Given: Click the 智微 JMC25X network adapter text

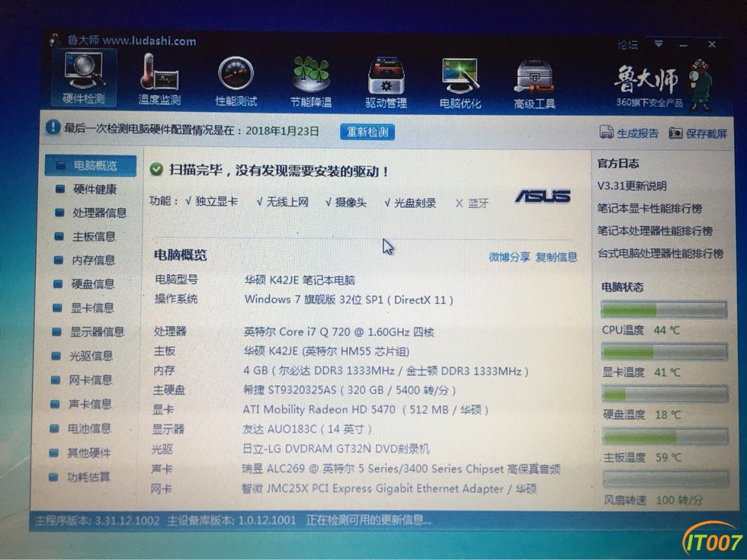Looking at the screenshot, I should (389, 488).
